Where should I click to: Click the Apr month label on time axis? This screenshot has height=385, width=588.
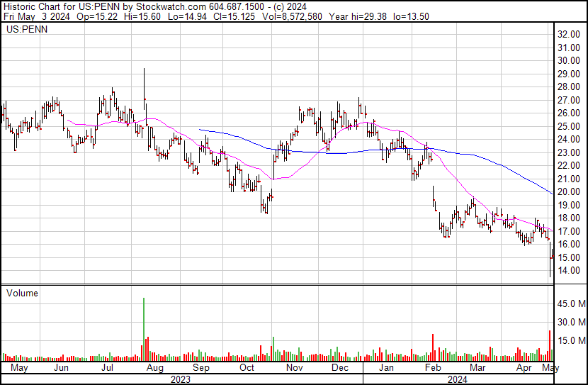[x=524, y=368]
